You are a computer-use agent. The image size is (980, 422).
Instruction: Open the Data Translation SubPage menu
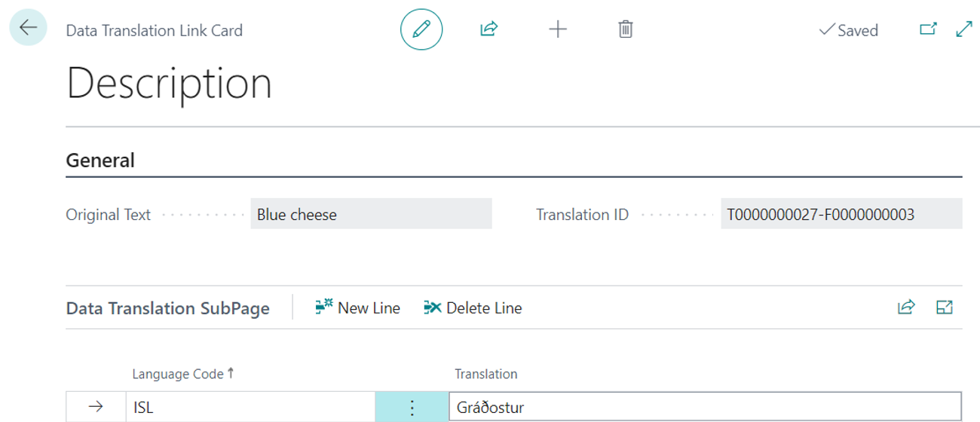167,308
